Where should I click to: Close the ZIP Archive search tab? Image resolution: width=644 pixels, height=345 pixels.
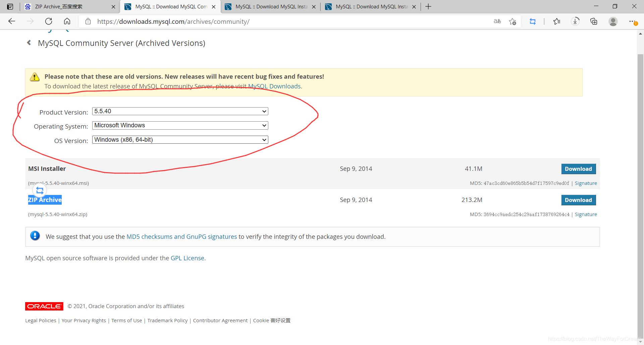pos(113,7)
